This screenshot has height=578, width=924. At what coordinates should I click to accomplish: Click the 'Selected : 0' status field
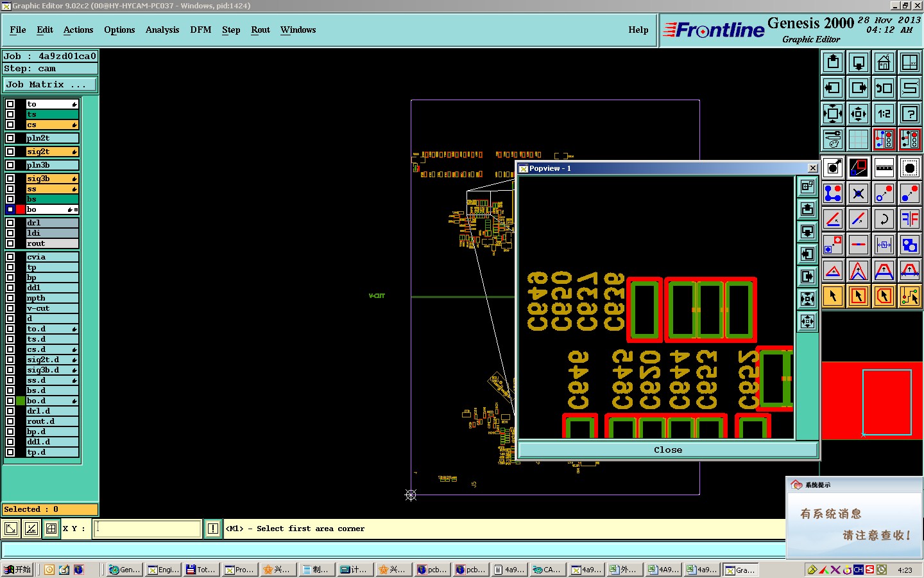tap(50, 509)
